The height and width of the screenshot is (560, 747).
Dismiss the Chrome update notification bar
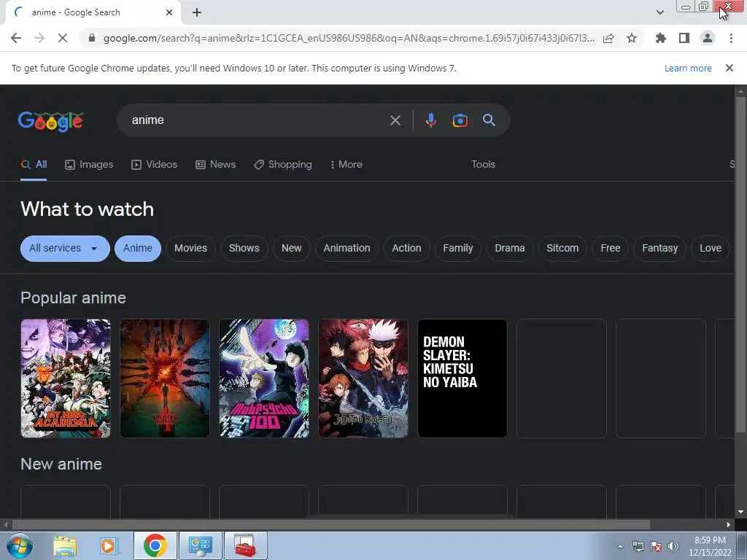(729, 68)
